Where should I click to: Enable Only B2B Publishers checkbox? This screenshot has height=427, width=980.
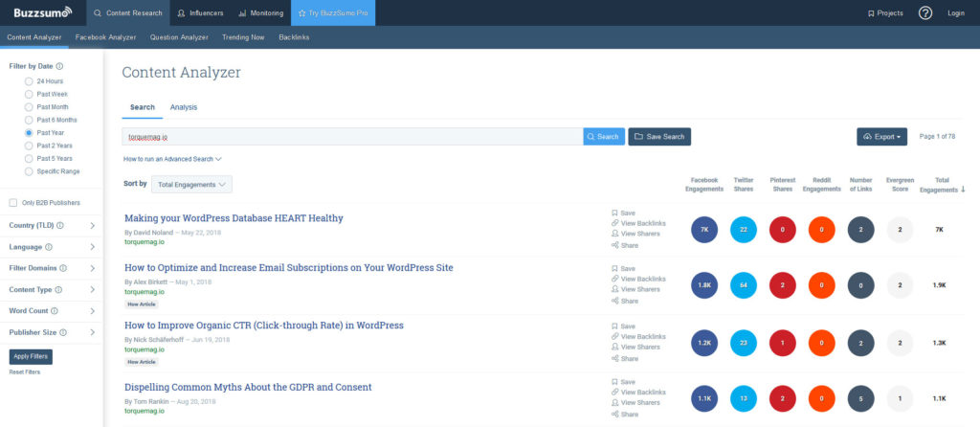(x=12, y=202)
